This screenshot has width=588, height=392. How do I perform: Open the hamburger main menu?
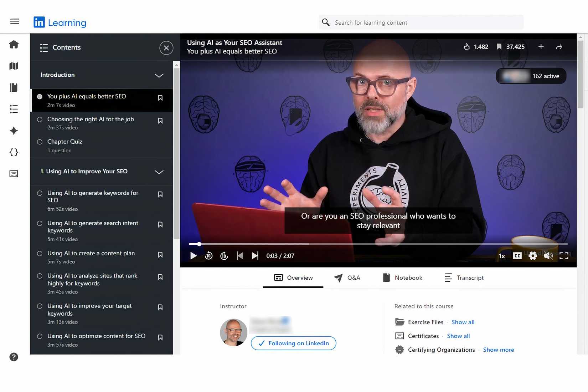15,21
